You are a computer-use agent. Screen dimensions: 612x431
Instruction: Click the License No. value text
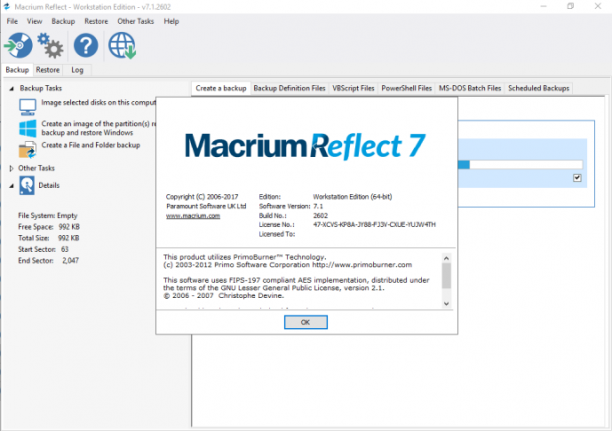coord(374,224)
